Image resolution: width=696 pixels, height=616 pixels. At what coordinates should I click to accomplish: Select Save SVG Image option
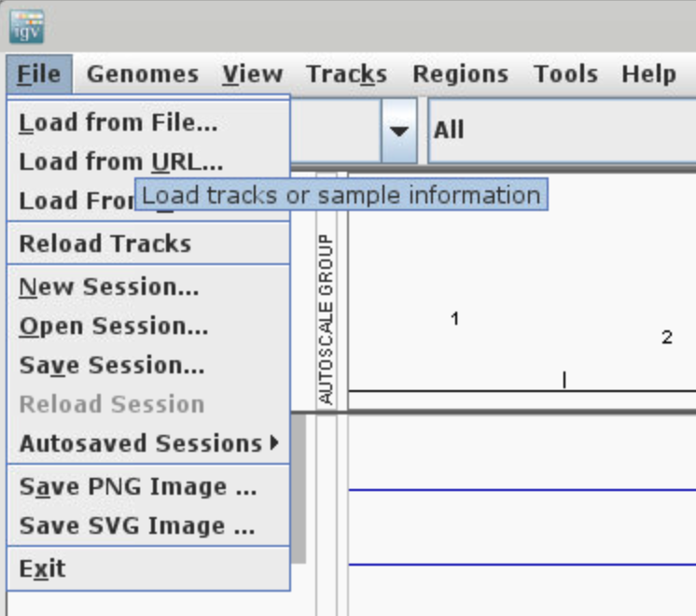tap(136, 525)
